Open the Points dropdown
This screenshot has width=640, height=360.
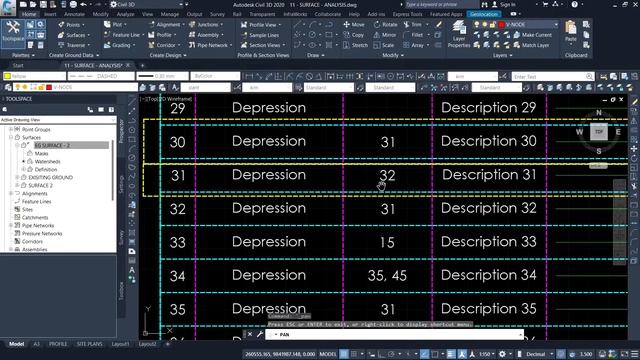[x=71, y=25]
